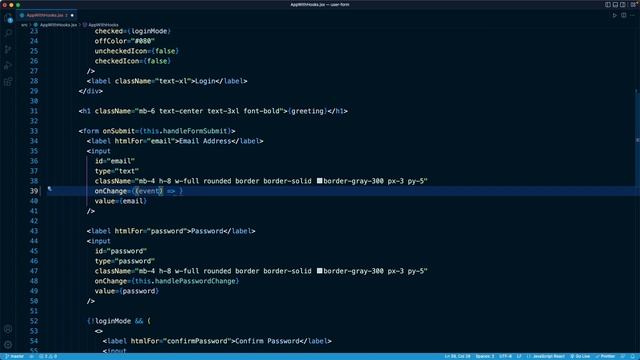This screenshot has width=640, height=360.
Task: Click the Synchronize Changes icon in the status bar
Action: coord(31,356)
